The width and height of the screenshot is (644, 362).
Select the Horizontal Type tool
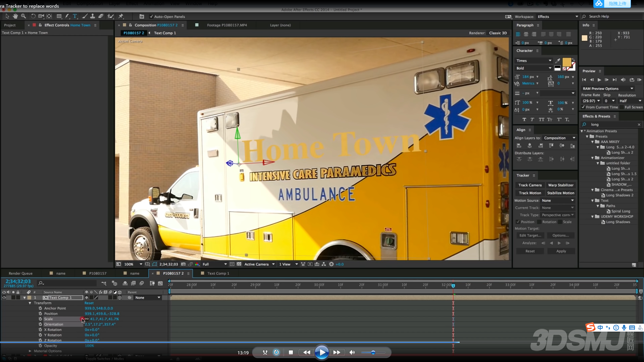click(75, 16)
